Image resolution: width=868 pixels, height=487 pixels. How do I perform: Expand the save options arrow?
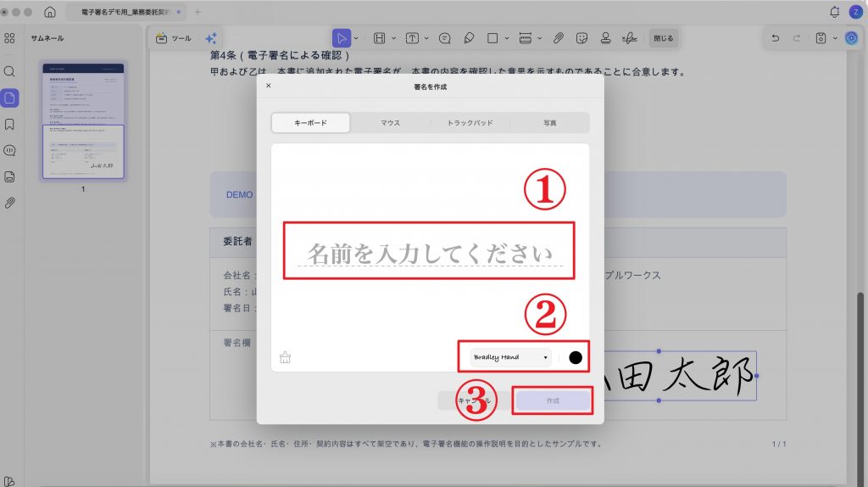tap(835, 38)
